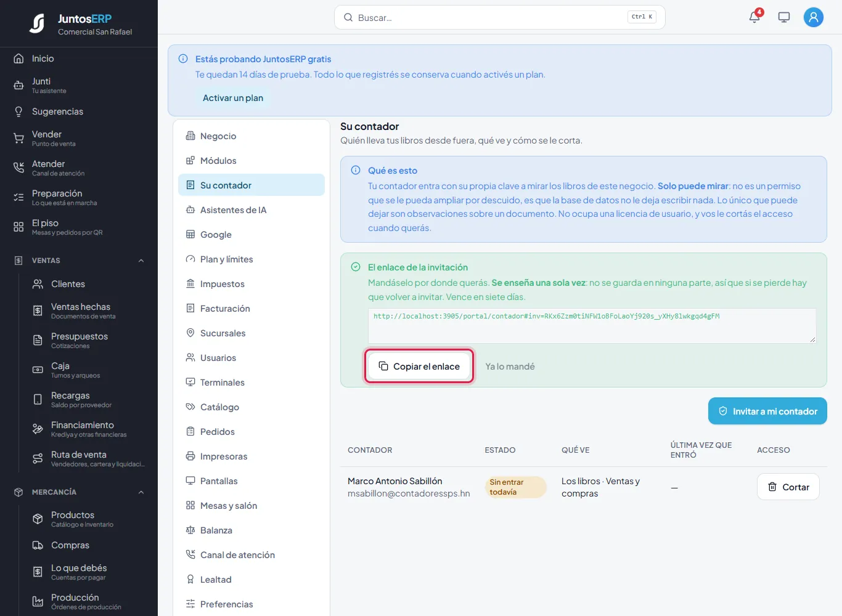
Task: Click the invitation link text area
Action: click(x=592, y=326)
